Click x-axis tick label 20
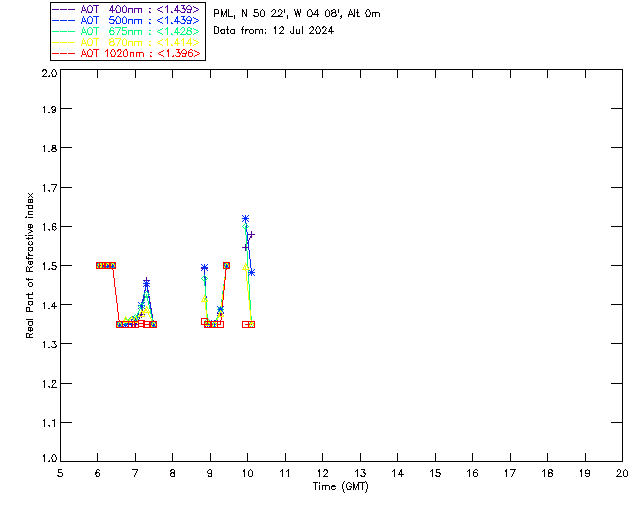640x512 pixels. pos(622,473)
